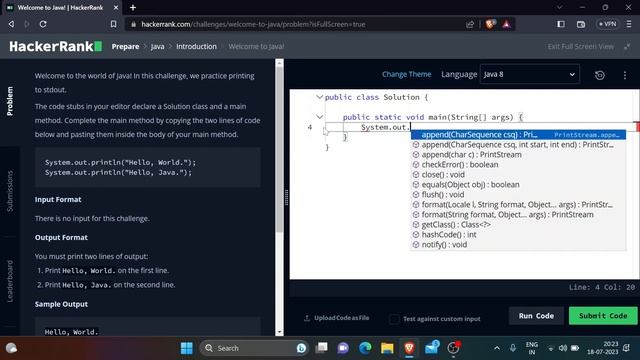Click the collapse fullscreen arrows icon

pyautogui.click(x=627, y=47)
